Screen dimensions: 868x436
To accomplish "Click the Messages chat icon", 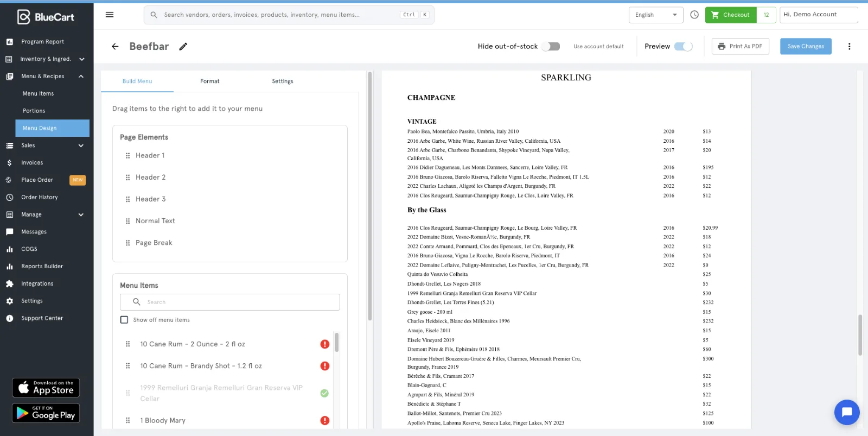I will [x=9, y=232].
